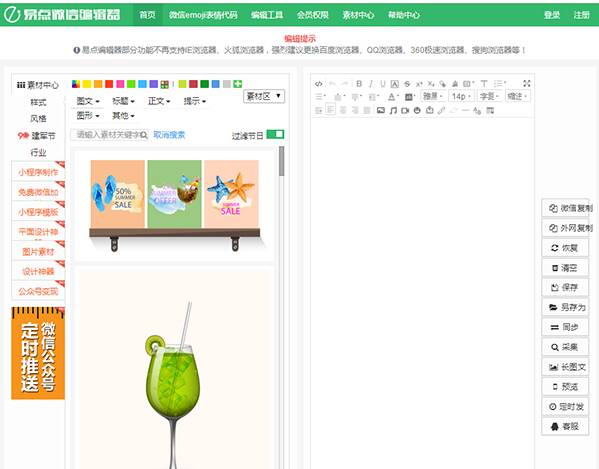The height and width of the screenshot is (469, 599).
Task: Open the 素材区 dropdown selector
Action: tap(264, 96)
